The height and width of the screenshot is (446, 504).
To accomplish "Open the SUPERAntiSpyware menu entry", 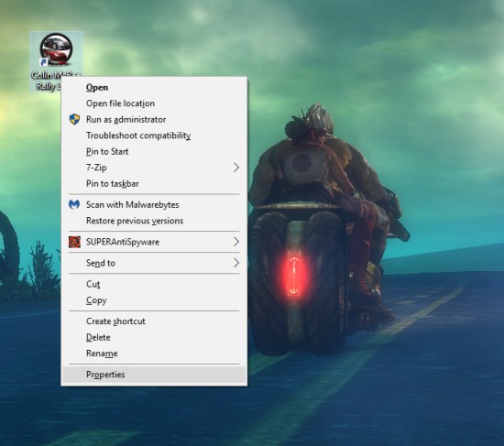I will pos(154,242).
